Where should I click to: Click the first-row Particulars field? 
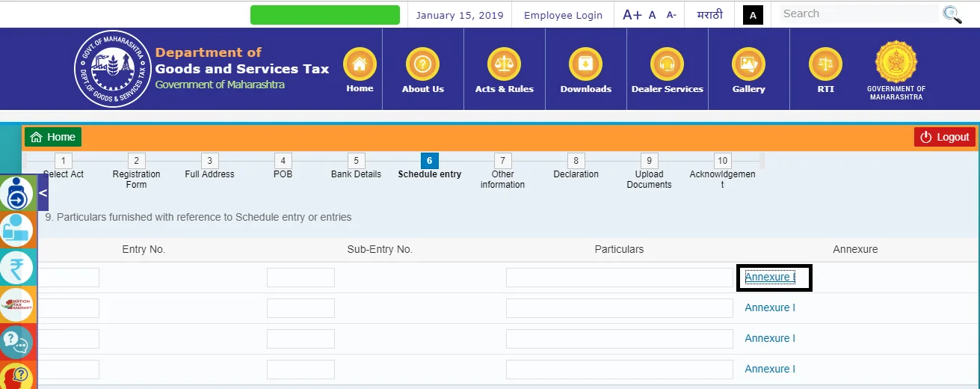tap(620, 278)
